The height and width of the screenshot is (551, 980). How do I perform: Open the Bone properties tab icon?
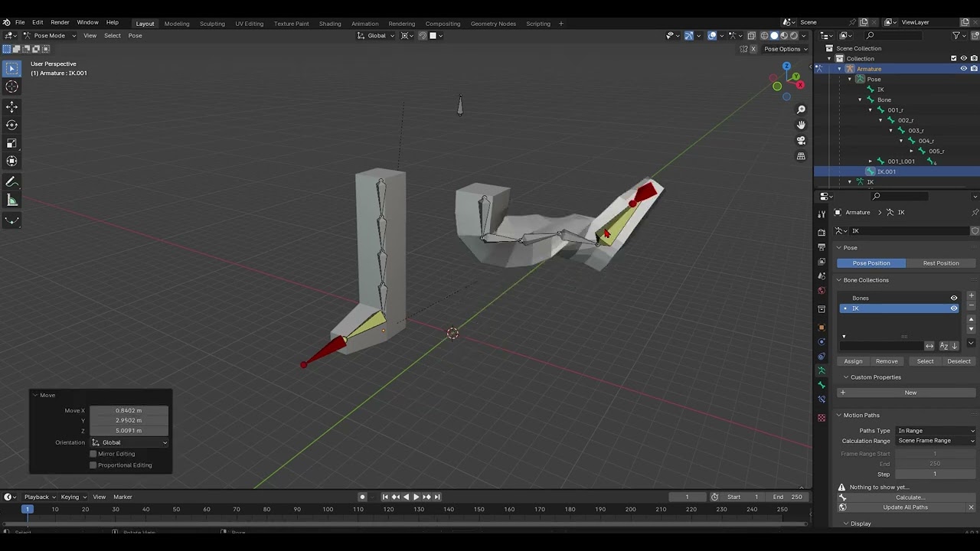point(822,385)
